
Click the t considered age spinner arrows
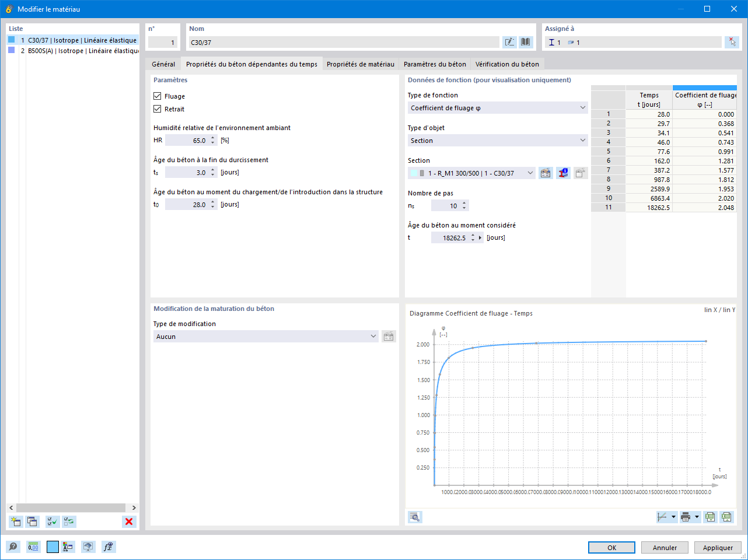(473, 238)
